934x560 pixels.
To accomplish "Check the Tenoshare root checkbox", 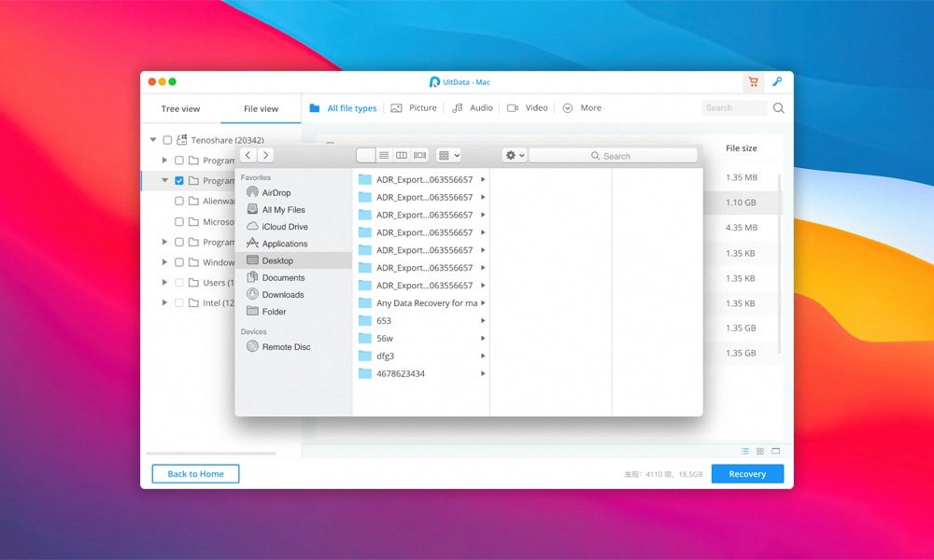I will tap(167, 140).
